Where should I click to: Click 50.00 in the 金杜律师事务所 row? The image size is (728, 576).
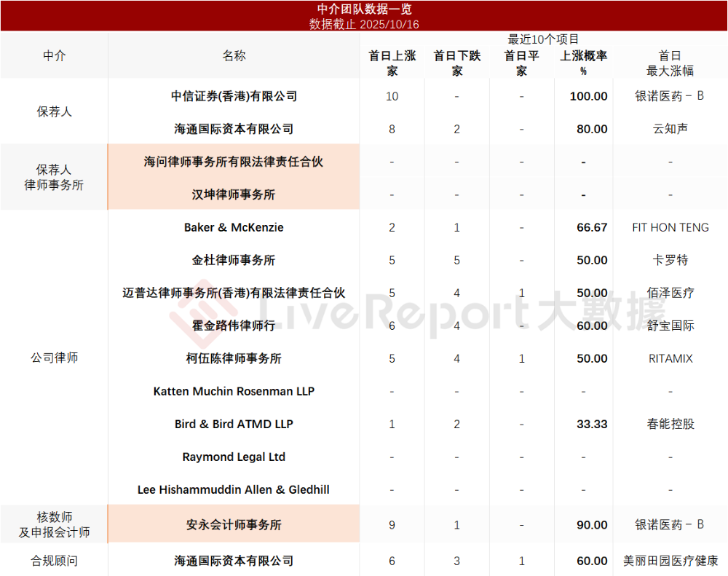(x=592, y=260)
